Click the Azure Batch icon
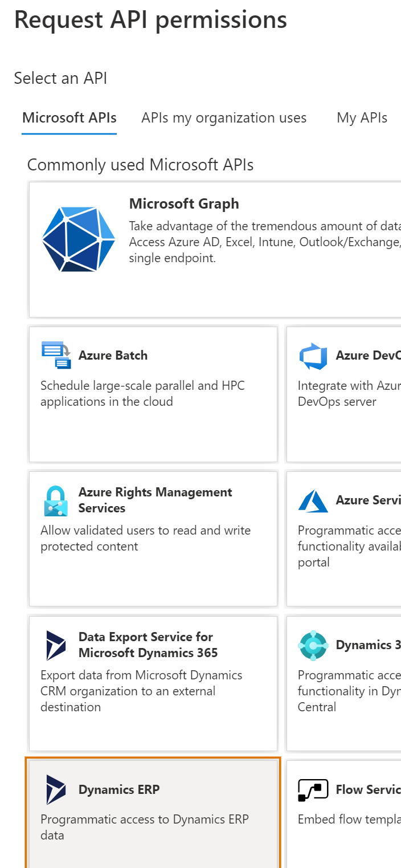The image size is (401, 868). click(56, 355)
